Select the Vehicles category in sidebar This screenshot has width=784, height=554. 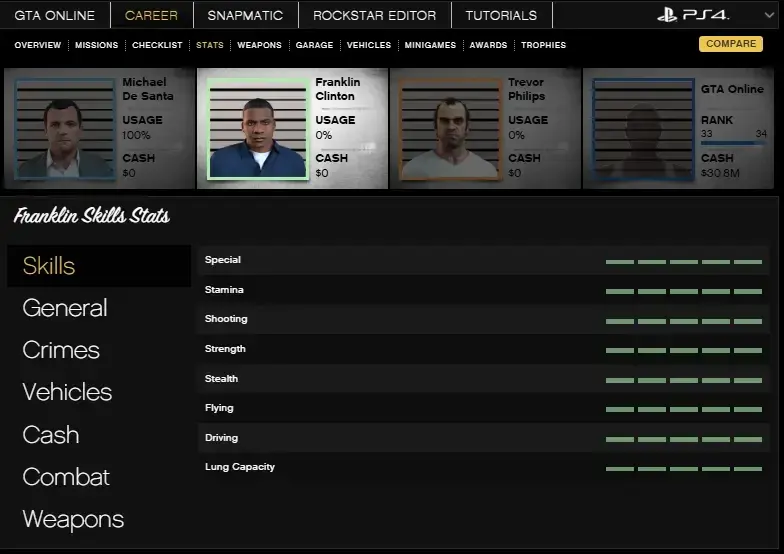[67, 392]
